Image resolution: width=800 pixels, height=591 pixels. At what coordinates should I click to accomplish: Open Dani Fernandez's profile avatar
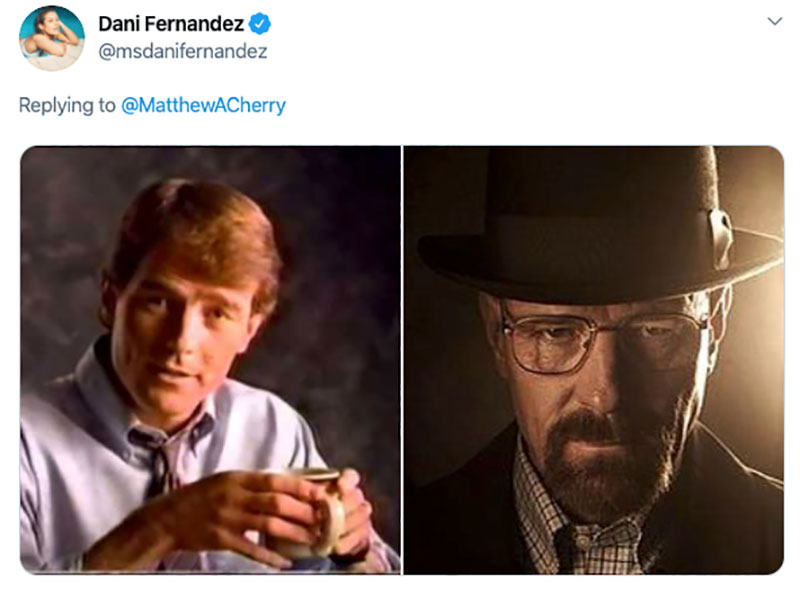coord(52,38)
